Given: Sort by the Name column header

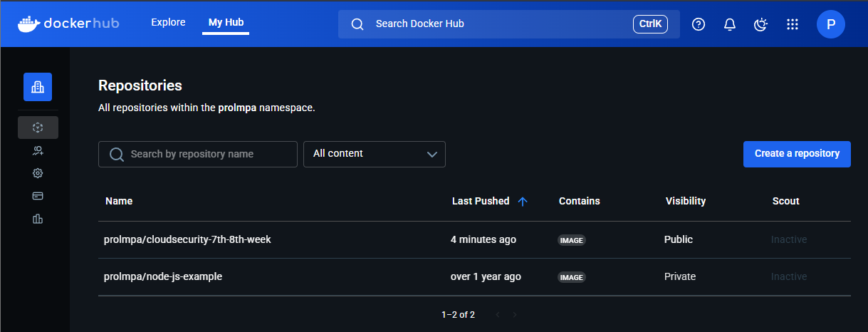Looking at the screenshot, I should coord(119,201).
